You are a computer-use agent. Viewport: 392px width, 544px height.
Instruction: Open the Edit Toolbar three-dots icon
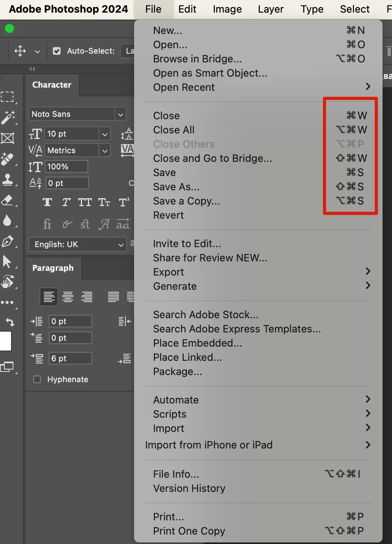[7, 302]
